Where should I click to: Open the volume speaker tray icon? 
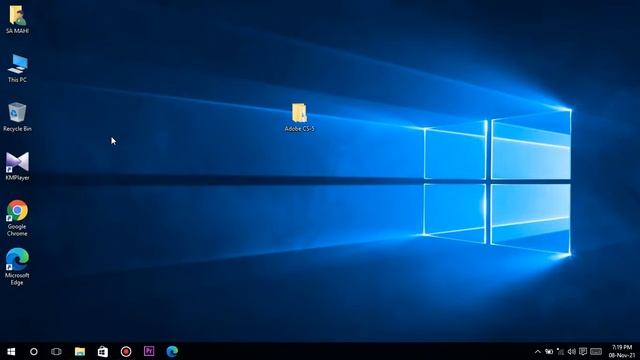[x=572, y=351]
